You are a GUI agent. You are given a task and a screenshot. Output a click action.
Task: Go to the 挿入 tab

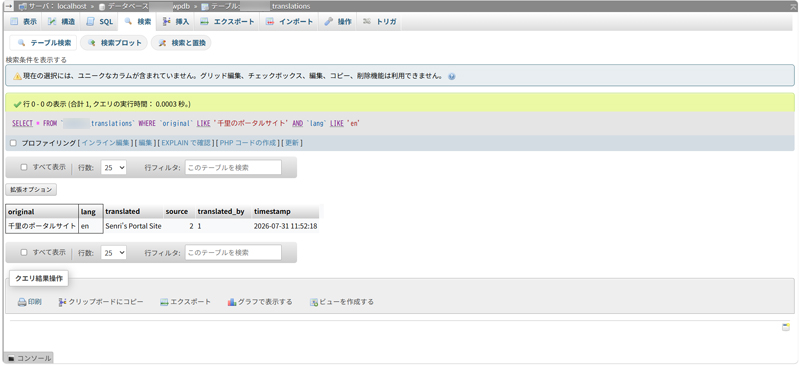(176, 22)
